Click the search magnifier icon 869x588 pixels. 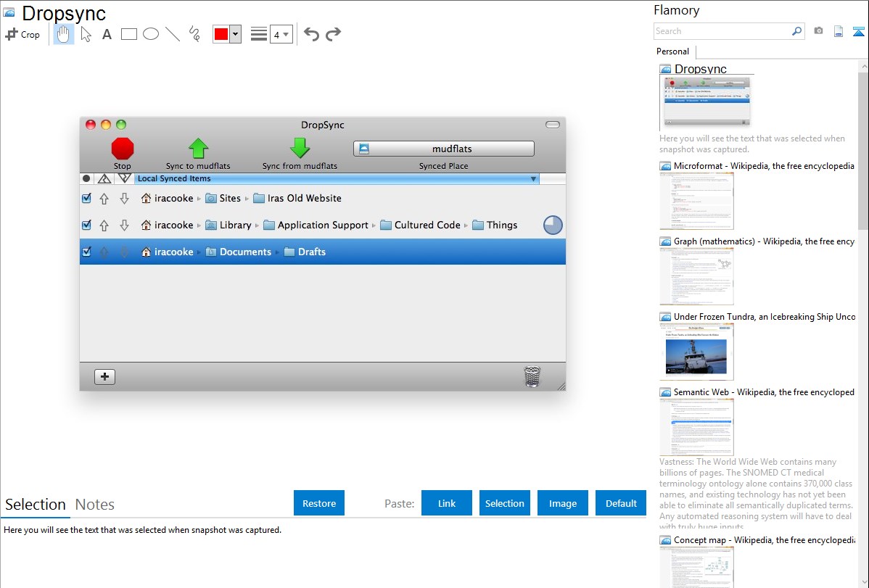pyautogui.click(x=797, y=31)
